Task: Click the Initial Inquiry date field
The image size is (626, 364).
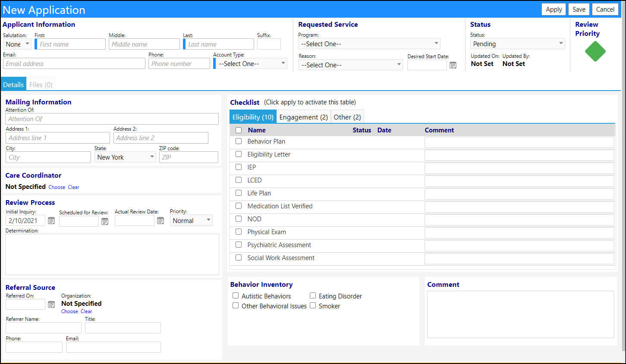Action: tap(25, 220)
